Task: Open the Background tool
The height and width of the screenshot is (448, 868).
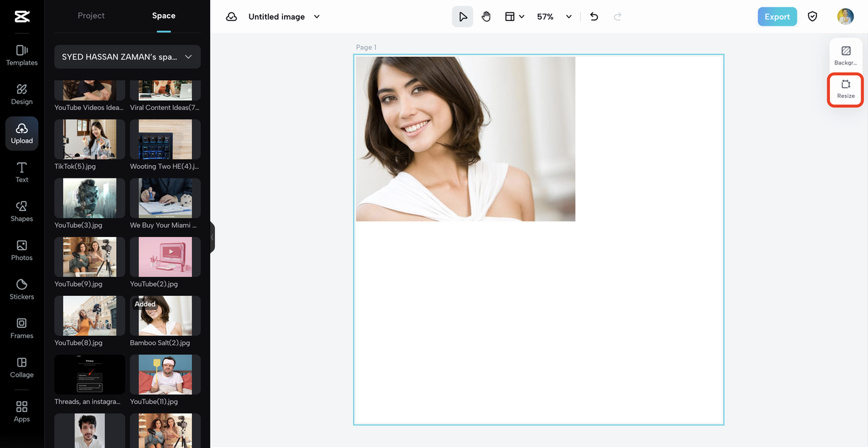Action: 846,55
